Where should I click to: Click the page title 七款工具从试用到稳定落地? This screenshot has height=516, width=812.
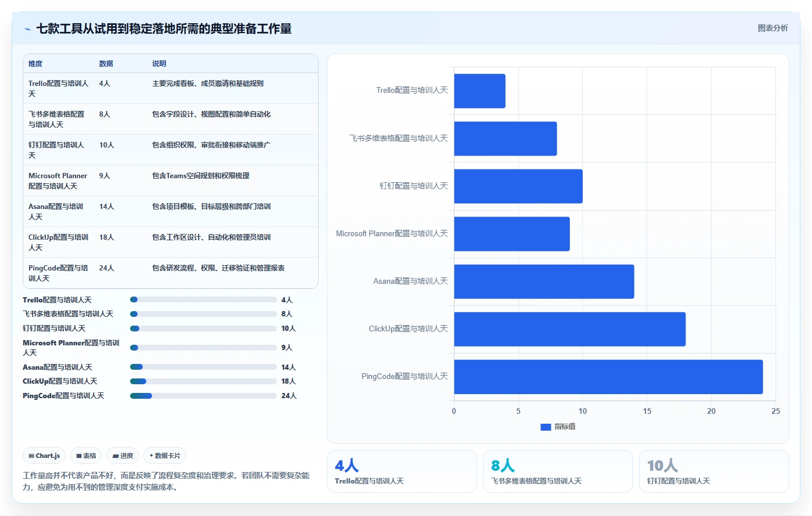164,29
